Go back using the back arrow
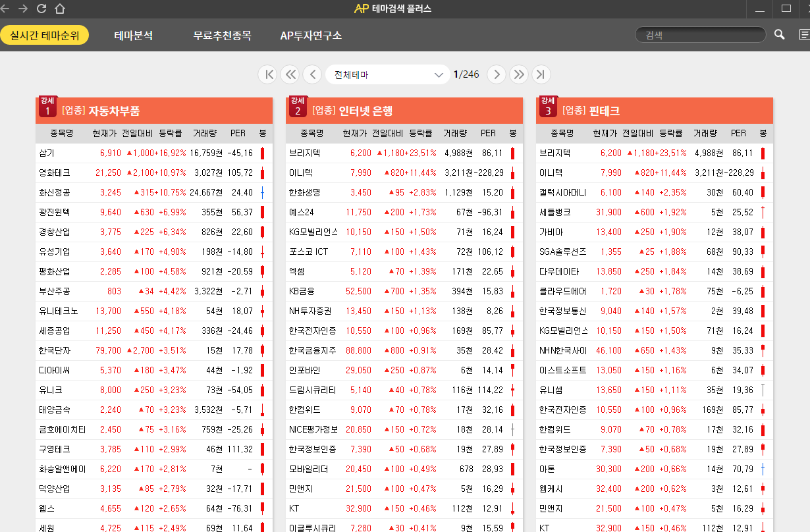The image size is (810, 532). [x=6, y=9]
